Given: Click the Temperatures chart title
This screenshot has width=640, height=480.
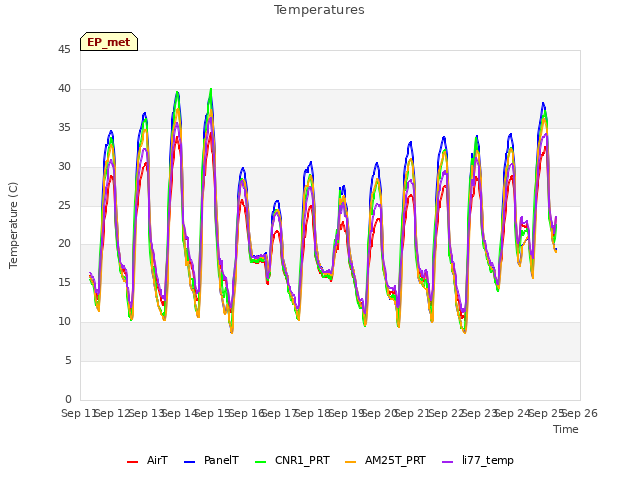Looking at the screenshot, I should (x=319, y=10).
